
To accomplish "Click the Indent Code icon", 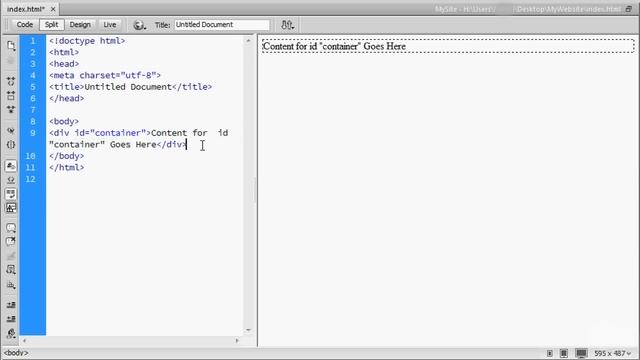I will (x=11, y=304).
